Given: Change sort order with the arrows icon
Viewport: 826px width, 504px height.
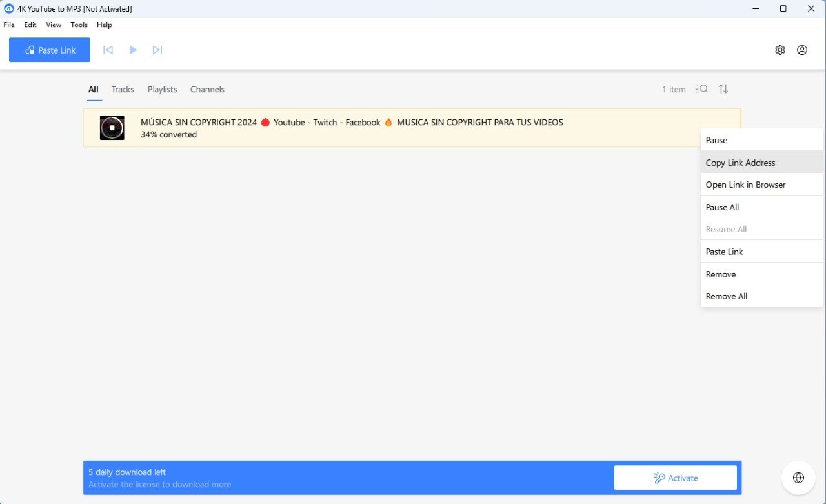Looking at the screenshot, I should point(723,89).
